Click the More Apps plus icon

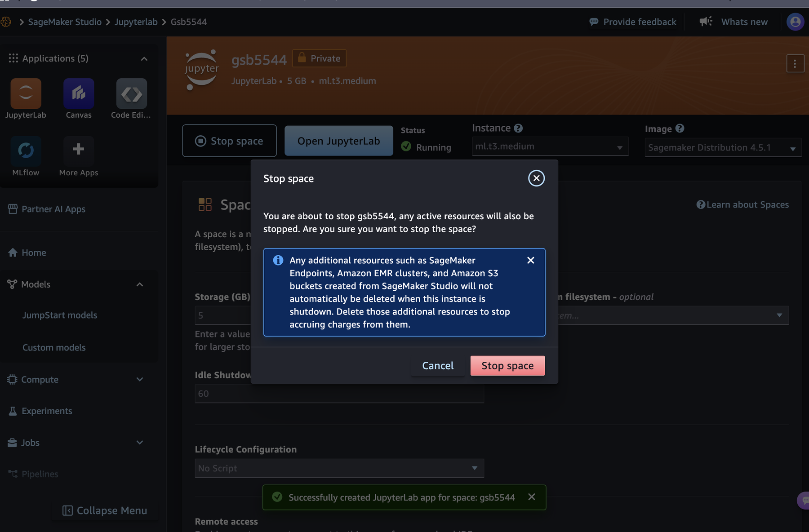point(79,151)
